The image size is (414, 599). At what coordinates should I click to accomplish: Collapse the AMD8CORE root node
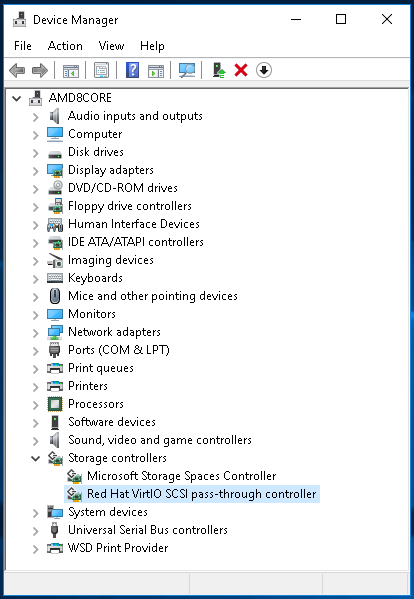click(x=16, y=99)
